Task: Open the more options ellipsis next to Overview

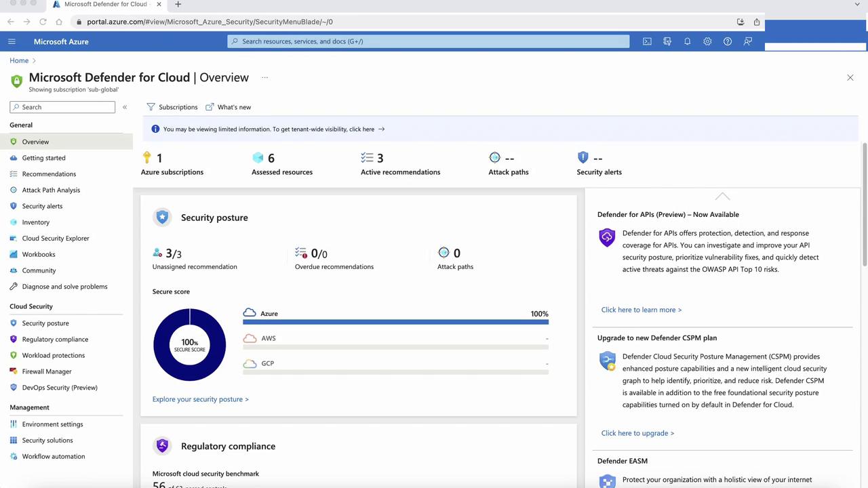Action: (x=264, y=77)
